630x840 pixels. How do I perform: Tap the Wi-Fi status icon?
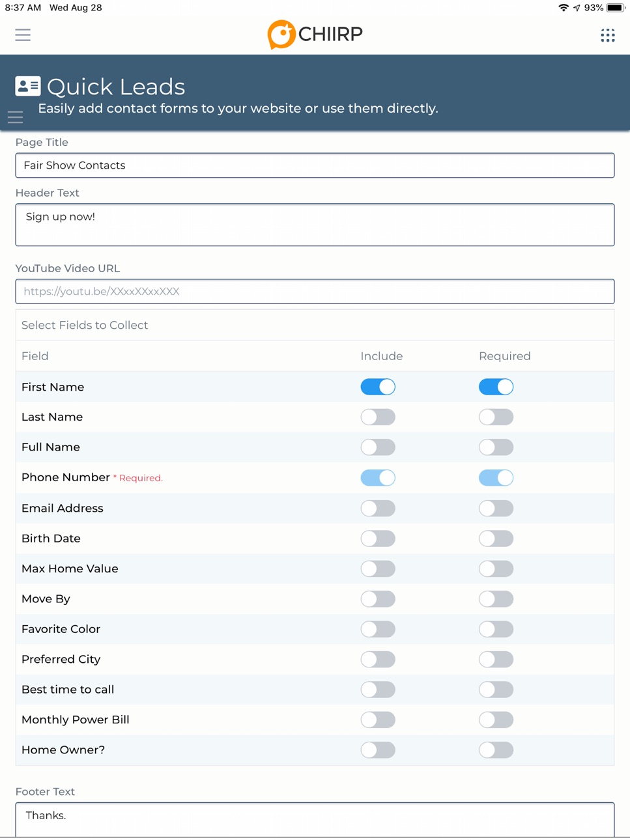pyautogui.click(x=564, y=8)
